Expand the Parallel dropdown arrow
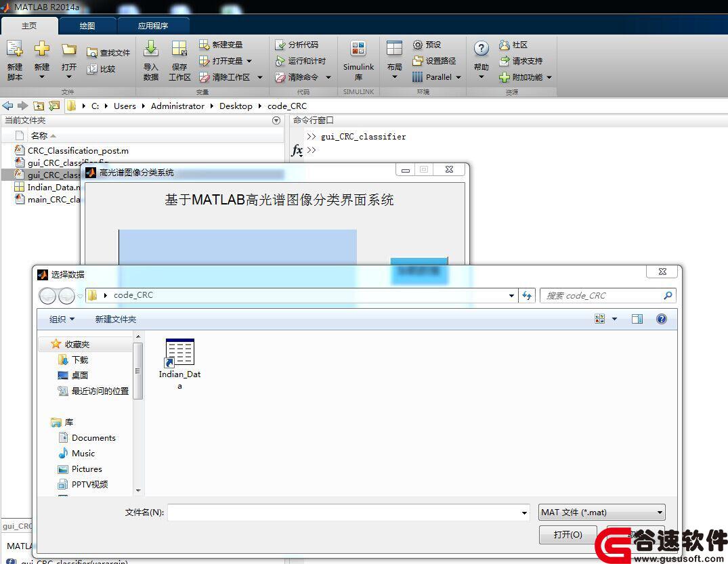The image size is (728, 564). click(458, 77)
